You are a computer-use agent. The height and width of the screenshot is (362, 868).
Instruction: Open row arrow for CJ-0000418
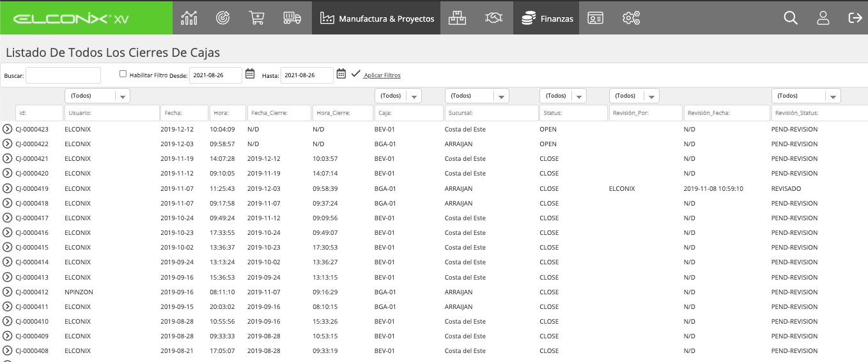8,203
